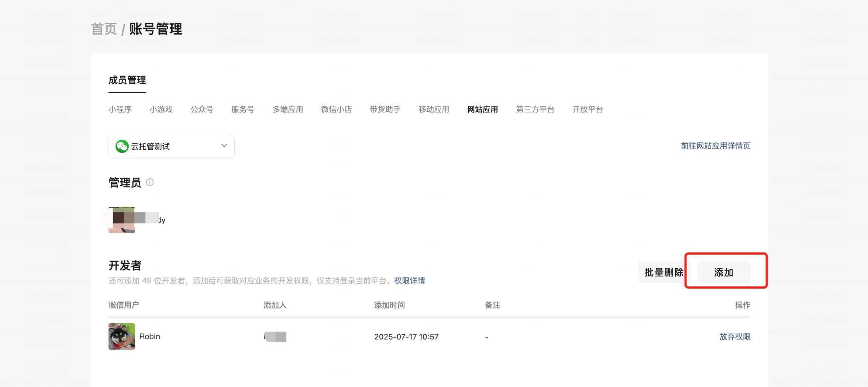Screen dimensions: 868x387
Task: Open the 微信小店 tab
Action: click(336, 109)
